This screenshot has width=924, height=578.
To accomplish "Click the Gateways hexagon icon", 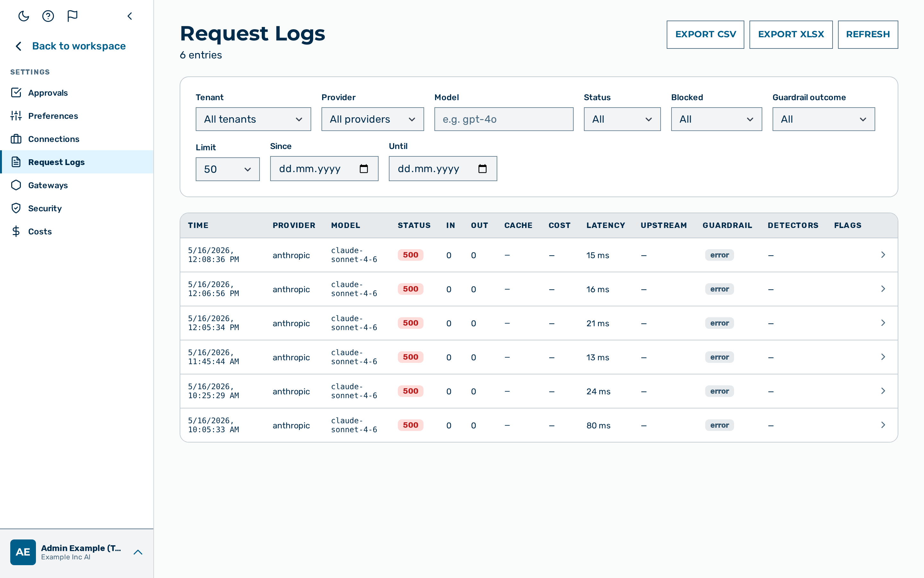I will [x=16, y=185].
